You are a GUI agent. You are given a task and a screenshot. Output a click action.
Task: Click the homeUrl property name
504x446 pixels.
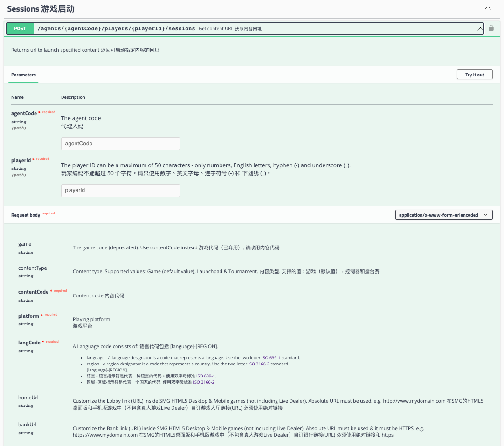pyautogui.click(x=28, y=398)
